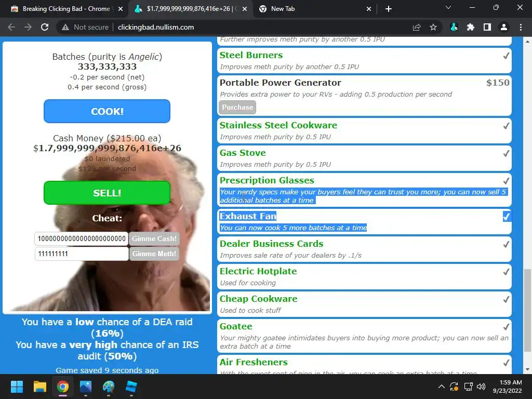Screen dimensions: 532x399
Task: Click the Gas Stove upgrade title
Action: 243,153
